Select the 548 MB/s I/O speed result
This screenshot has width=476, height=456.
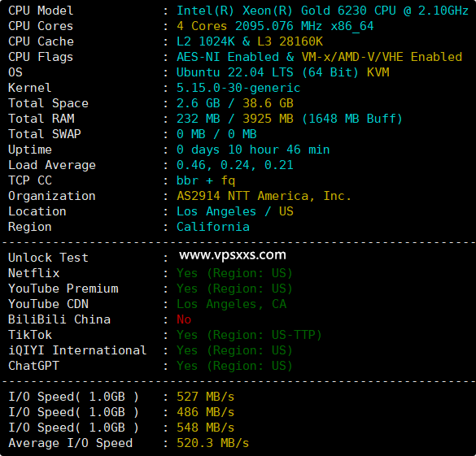click(206, 428)
